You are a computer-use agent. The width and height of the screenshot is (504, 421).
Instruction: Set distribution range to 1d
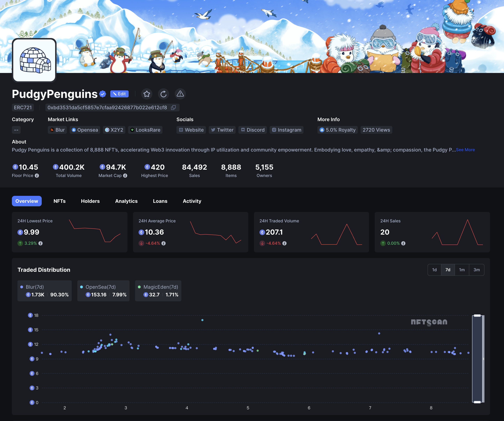[434, 270]
